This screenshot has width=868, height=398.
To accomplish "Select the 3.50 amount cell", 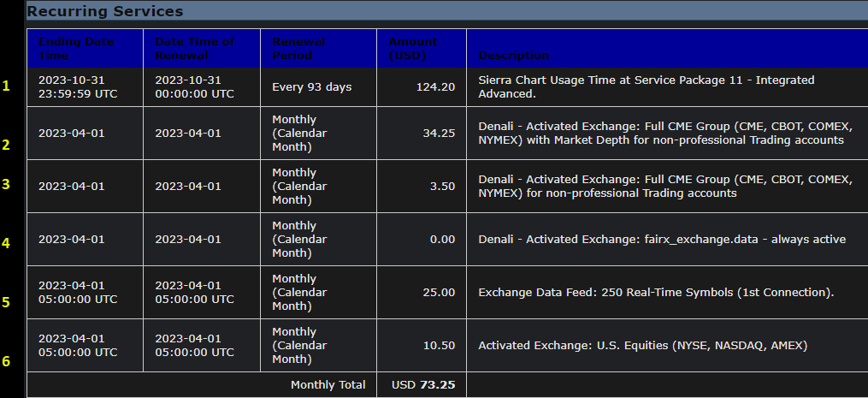I will (442, 187).
